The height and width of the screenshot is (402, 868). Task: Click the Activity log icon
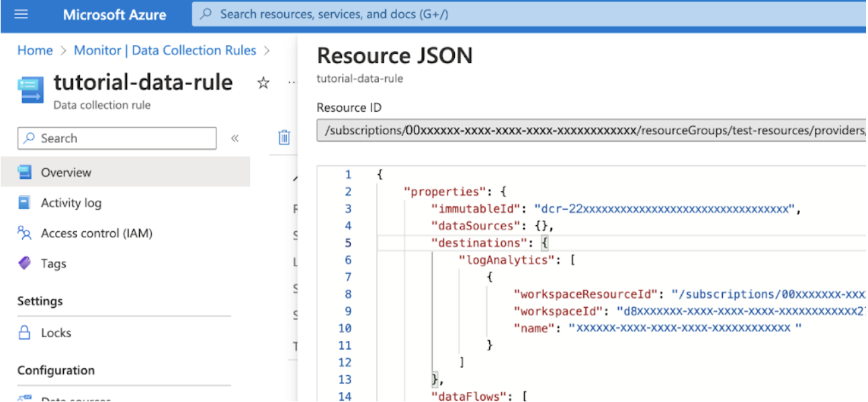[25, 203]
